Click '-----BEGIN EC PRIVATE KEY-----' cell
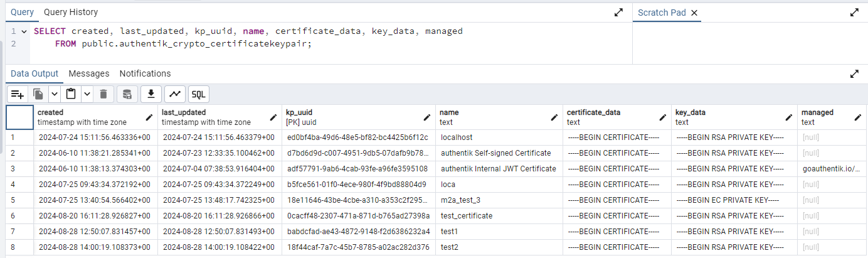The height and width of the screenshot is (258, 868). (734, 200)
